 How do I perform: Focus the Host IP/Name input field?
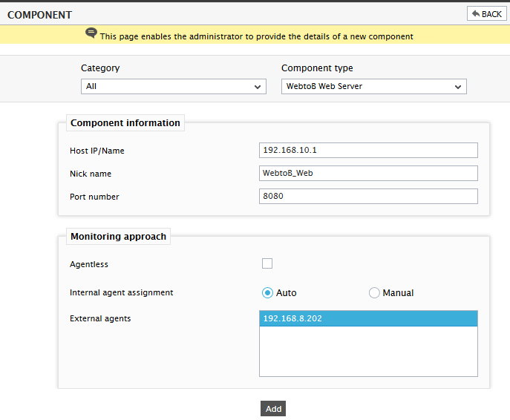[x=368, y=150]
